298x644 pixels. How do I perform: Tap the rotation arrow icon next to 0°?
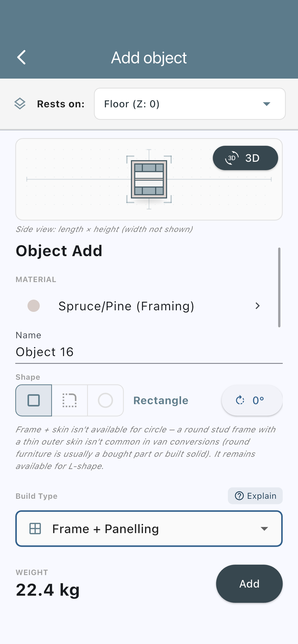pyautogui.click(x=240, y=400)
